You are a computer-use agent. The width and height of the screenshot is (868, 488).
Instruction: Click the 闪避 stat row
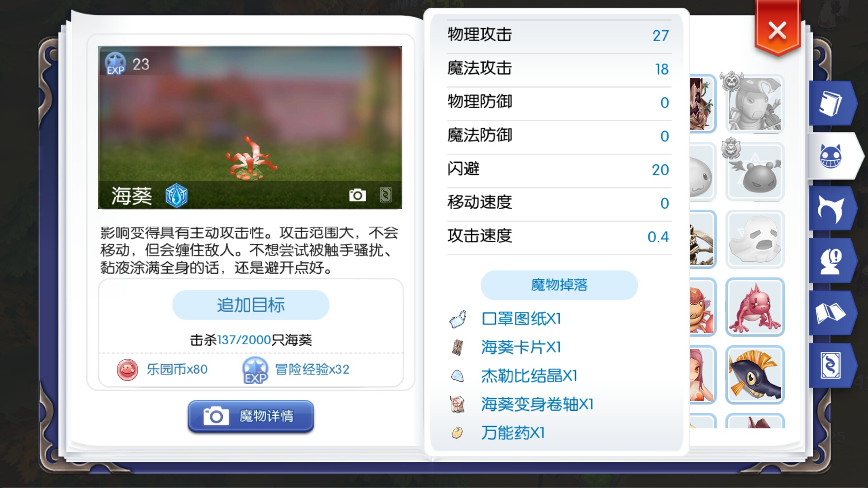pos(559,170)
